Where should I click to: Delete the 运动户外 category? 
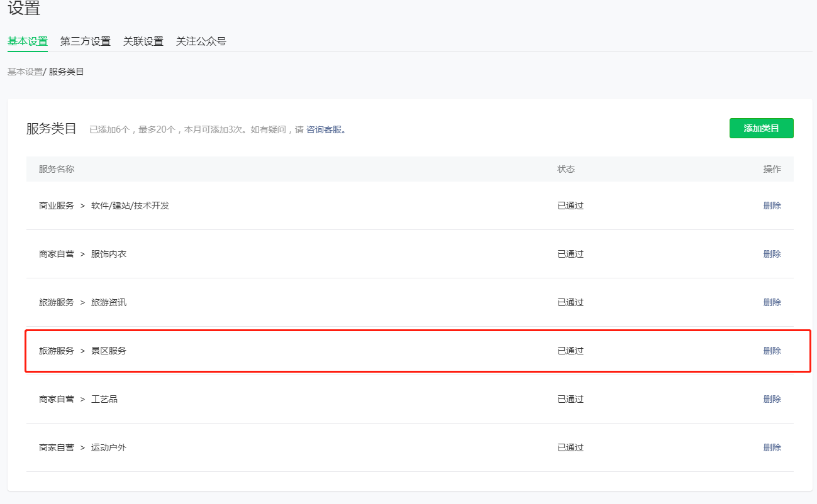[772, 447]
